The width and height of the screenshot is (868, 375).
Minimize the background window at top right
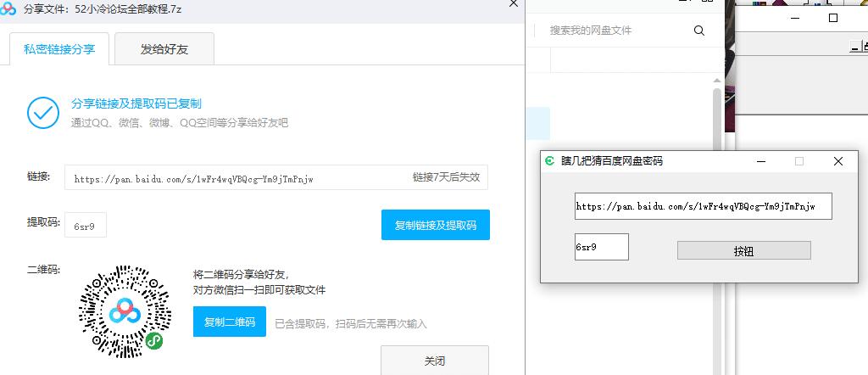click(795, 18)
